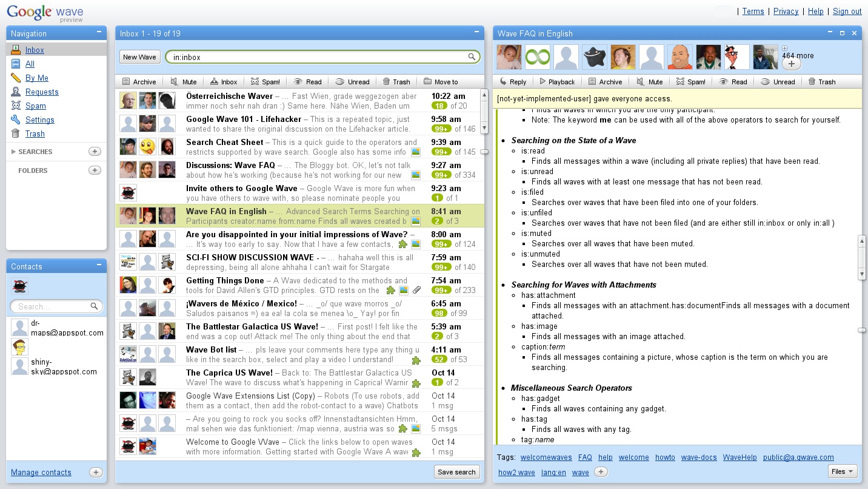The width and height of the screenshot is (868, 489).
Task: Click New Wave button
Action: click(x=139, y=57)
